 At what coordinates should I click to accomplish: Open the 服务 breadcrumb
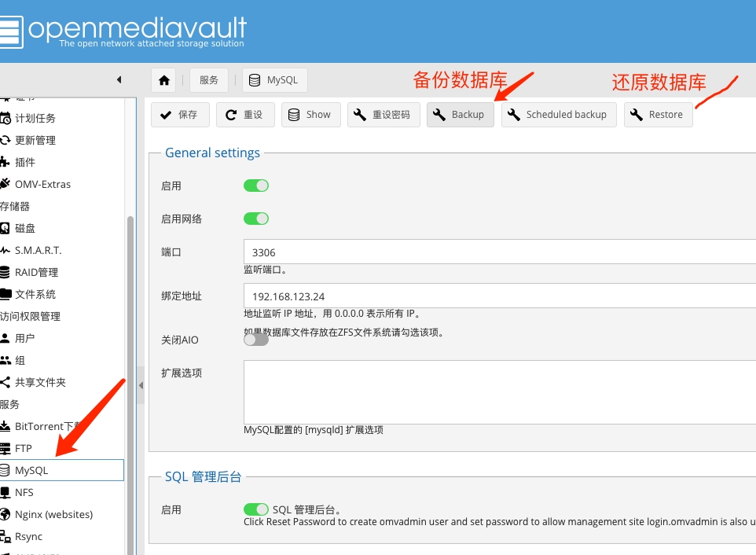coord(209,80)
